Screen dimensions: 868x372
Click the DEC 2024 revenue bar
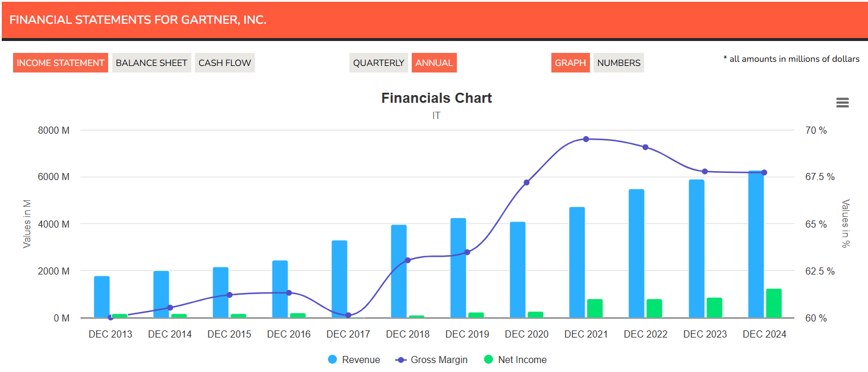pos(756,250)
